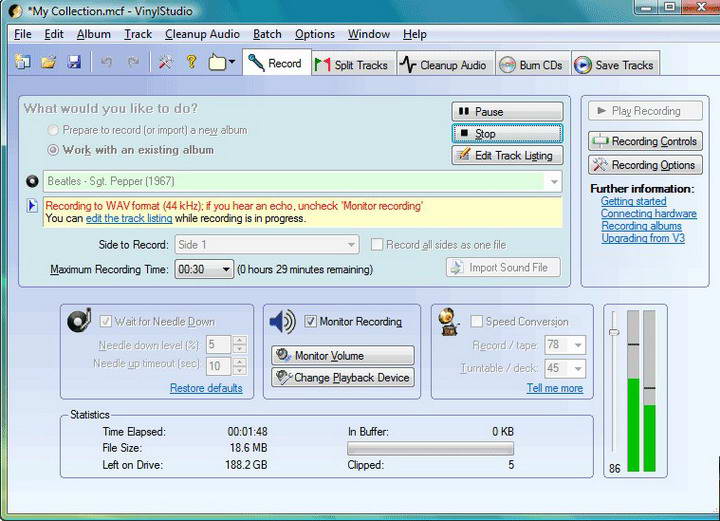Screen dimensions: 720x521
Task: Open the 'Connecting hardware' help link
Action: 648,214
